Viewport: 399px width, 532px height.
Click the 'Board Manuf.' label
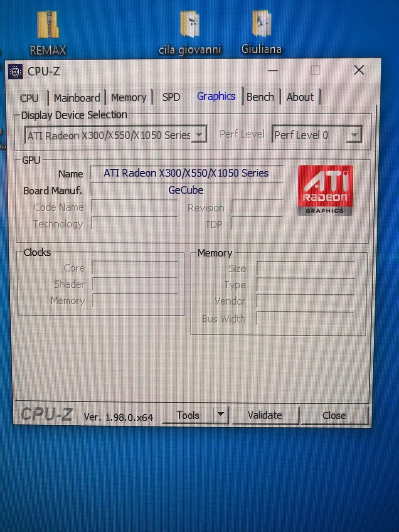click(52, 191)
